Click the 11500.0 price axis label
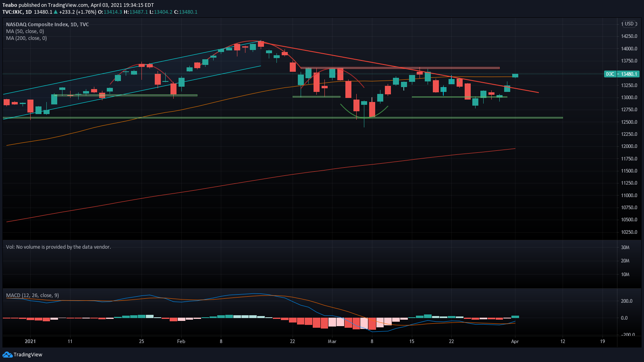 click(629, 171)
